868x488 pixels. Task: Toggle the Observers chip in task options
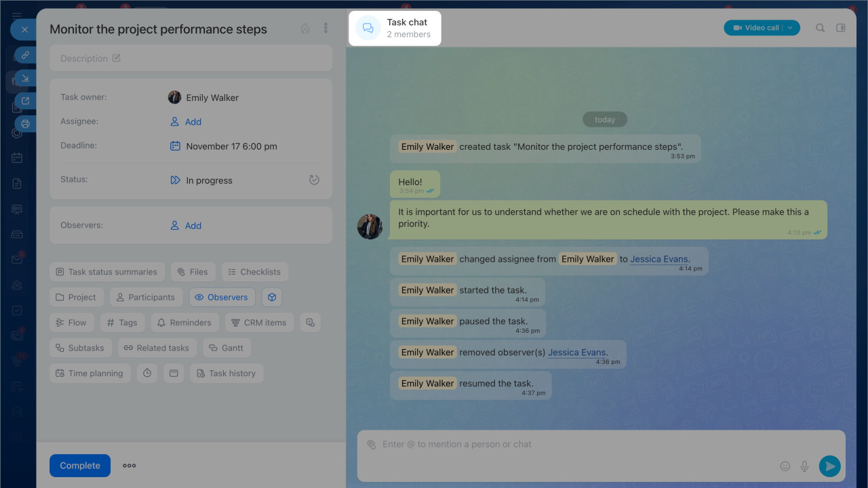click(222, 297)
